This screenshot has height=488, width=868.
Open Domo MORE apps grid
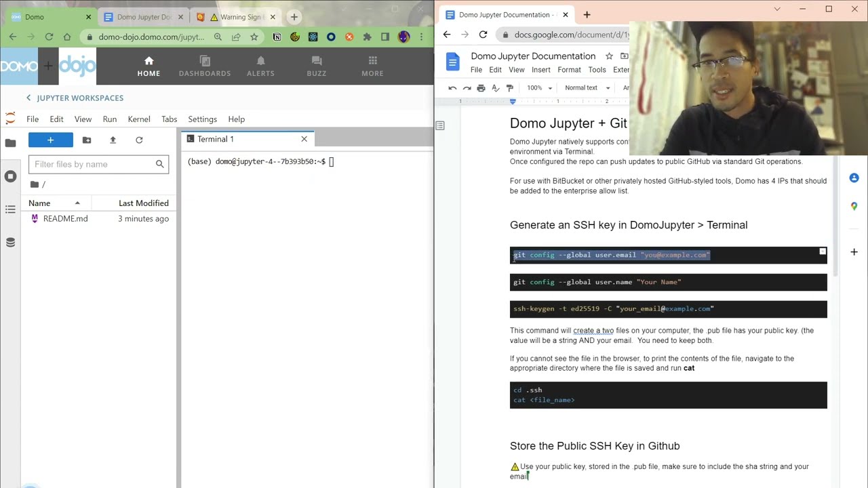click(372, 66)
